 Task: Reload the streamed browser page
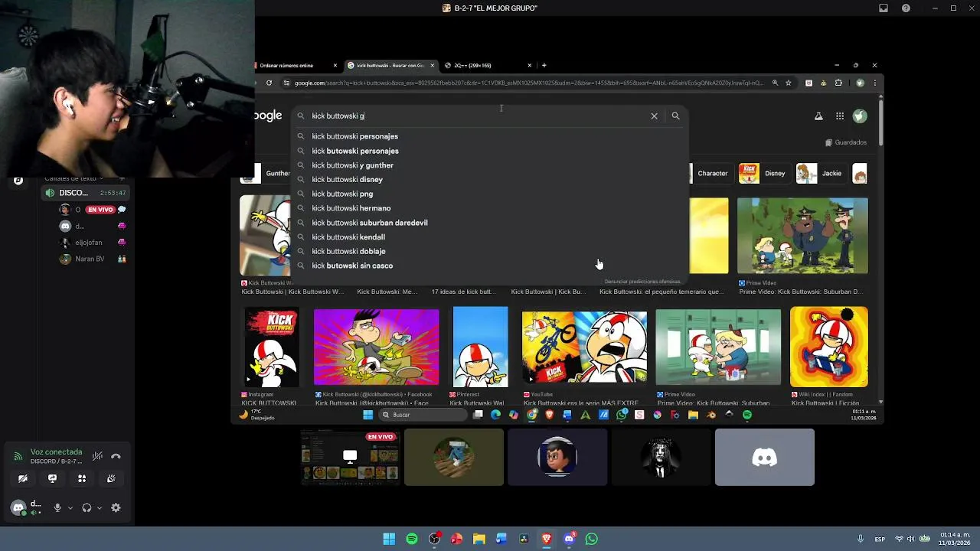269,83
